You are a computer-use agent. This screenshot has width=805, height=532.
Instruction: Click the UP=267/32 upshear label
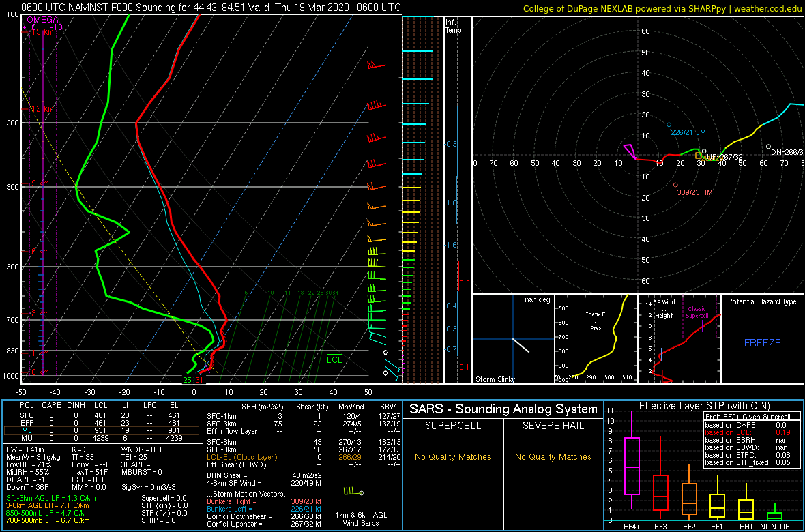point(725,157)
